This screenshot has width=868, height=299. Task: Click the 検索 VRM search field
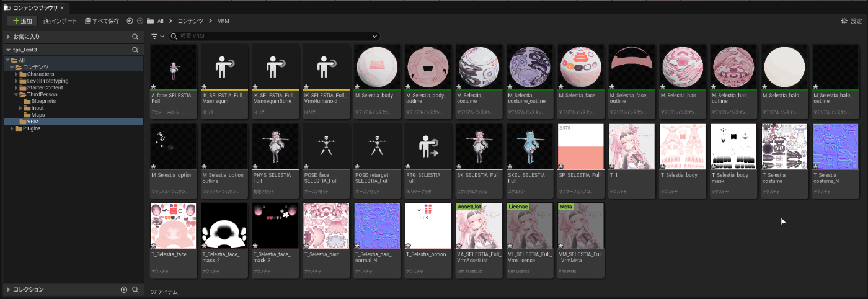coord(275,37)
